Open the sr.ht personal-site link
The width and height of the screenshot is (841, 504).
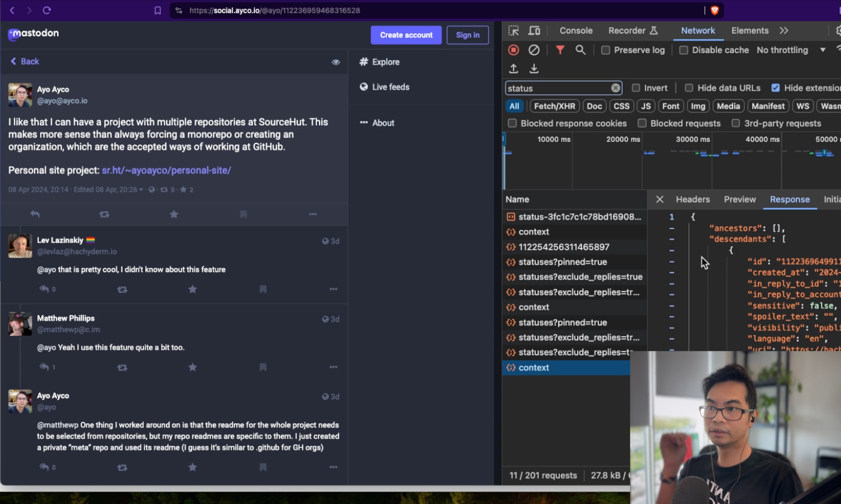click(x=166, y=170)
